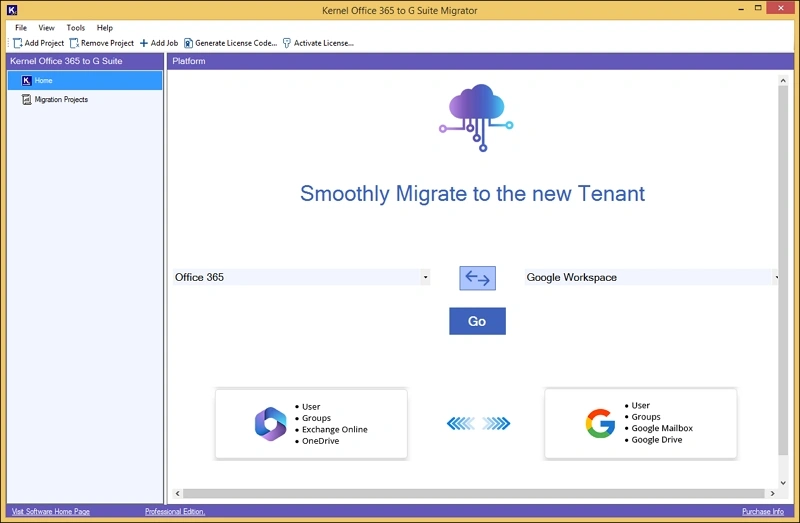Click the swap arrows source-destination button
The width and height of the screenshot is (800, 523).
click(477, 278)
